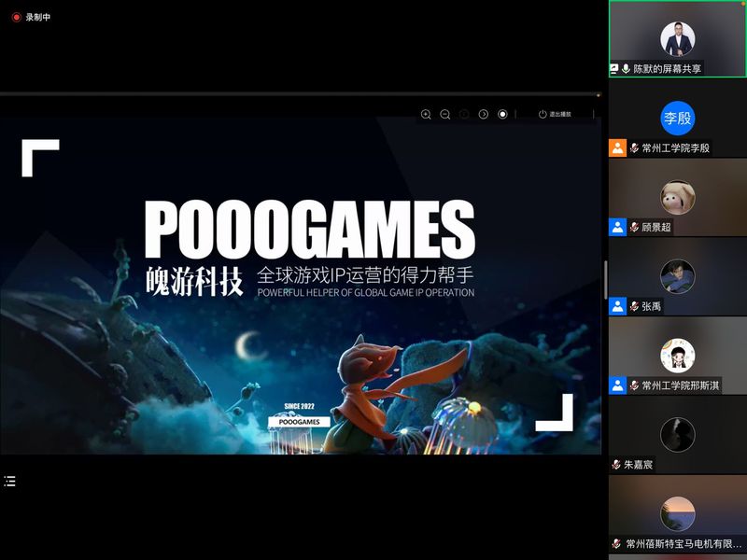The width and height of the screenshot is (747, 560).
Task: Click the pig avatar of 顾景超
Action: [x=678, y=196]
